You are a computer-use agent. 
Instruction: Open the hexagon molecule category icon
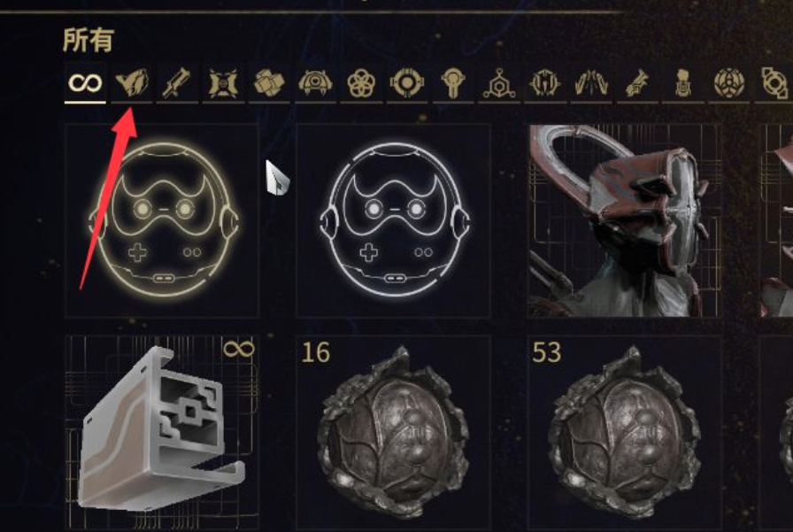coord(499,83)
